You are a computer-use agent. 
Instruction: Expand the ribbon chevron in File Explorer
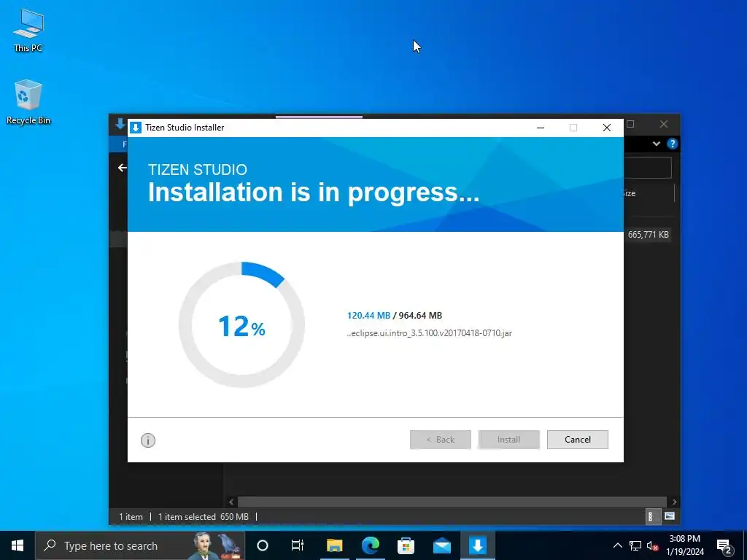coord(656,144)
